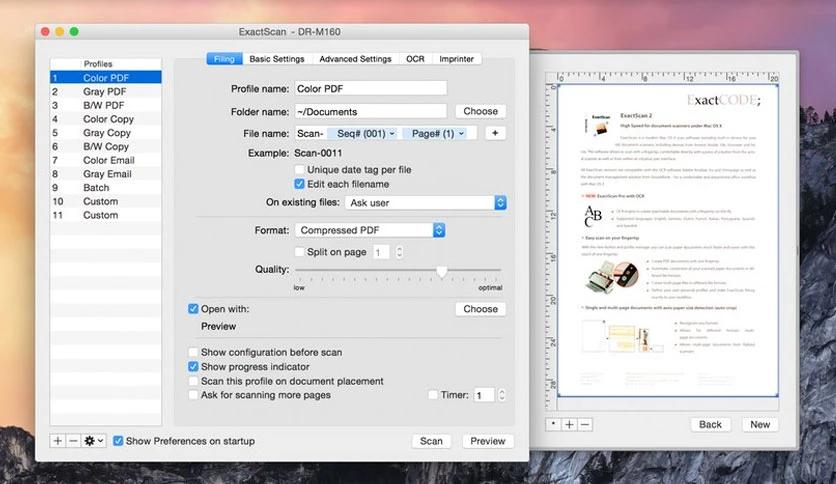This screenshot has height=484, width=836.
Task: Click the scanned page preview thumbnail
Action: coord(668,240)
